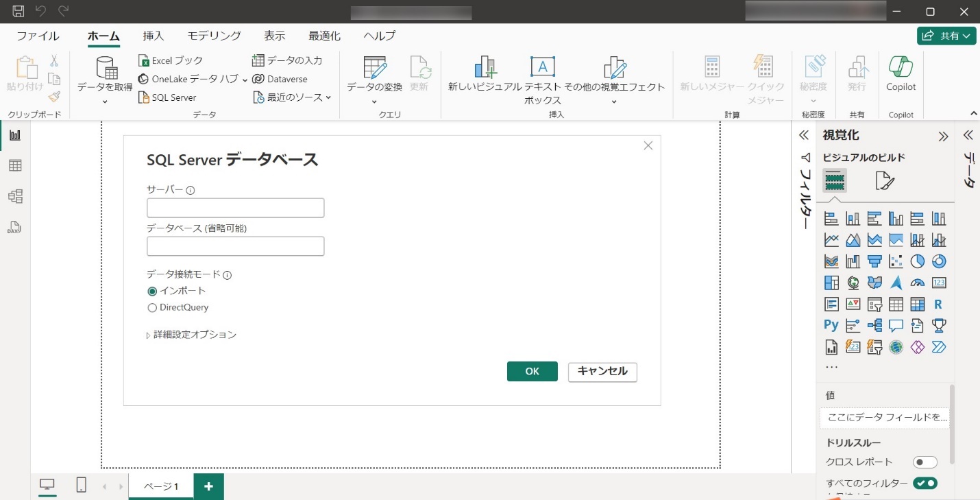This screenshot has height=500, width=980.
Task: Switch to the 最適化 tab
Action: click(325, 36)
